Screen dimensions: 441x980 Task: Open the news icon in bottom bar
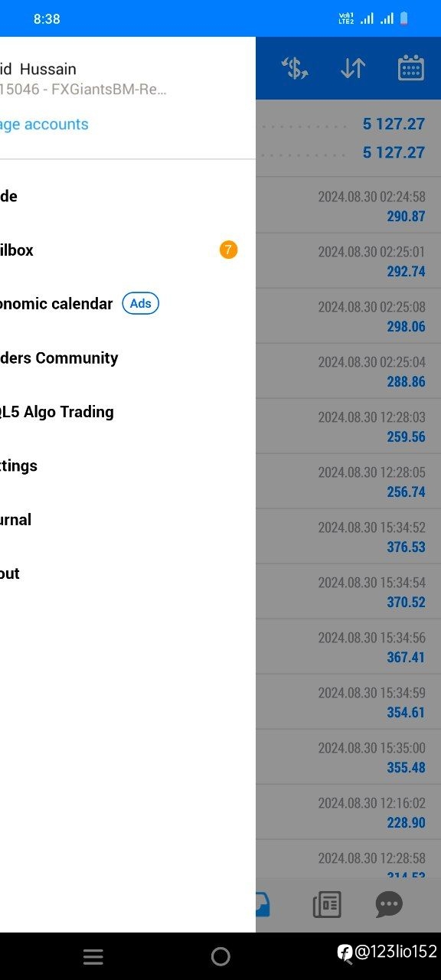[327, 905]
